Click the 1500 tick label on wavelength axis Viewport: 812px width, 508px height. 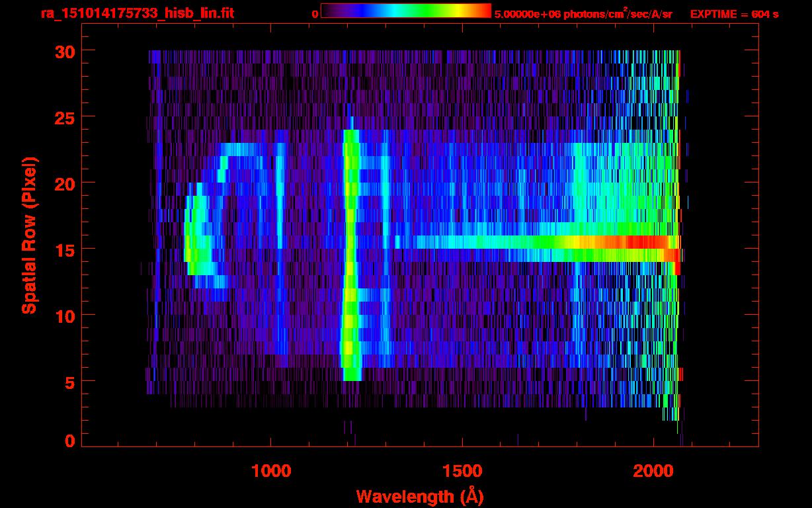462,470
